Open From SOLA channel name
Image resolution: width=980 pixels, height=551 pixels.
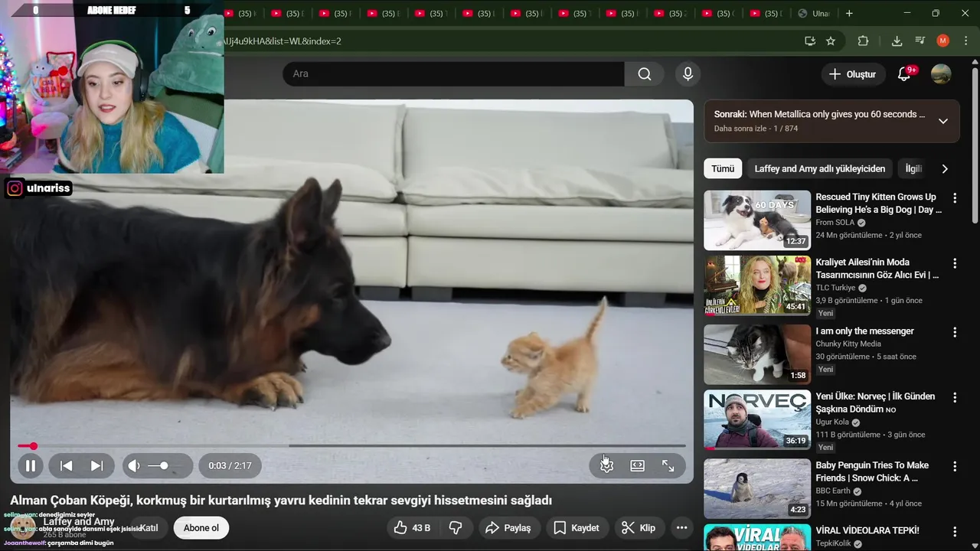point(835,223)
